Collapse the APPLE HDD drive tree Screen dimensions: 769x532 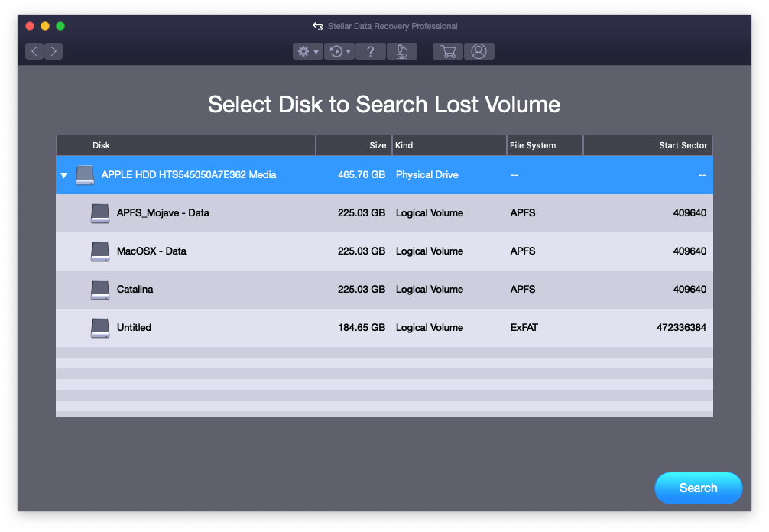tap(63, 175)
